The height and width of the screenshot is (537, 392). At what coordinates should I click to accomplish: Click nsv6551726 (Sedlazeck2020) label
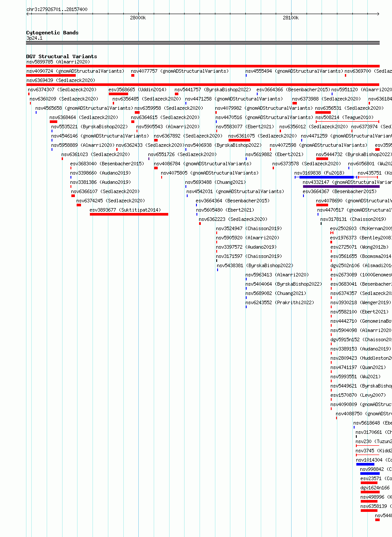(182, 154)
